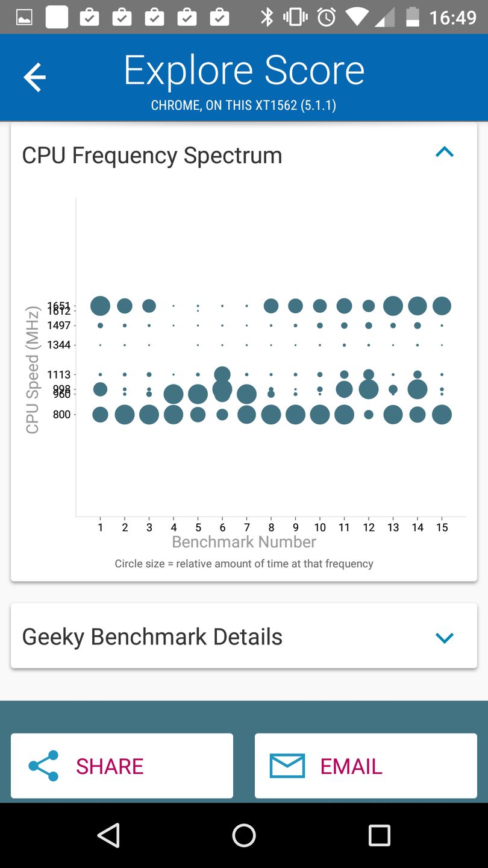The width and height of the screenshot is (488, 868).
Task: Tap the Explore Score header title
Action: [x=244, y=71]
